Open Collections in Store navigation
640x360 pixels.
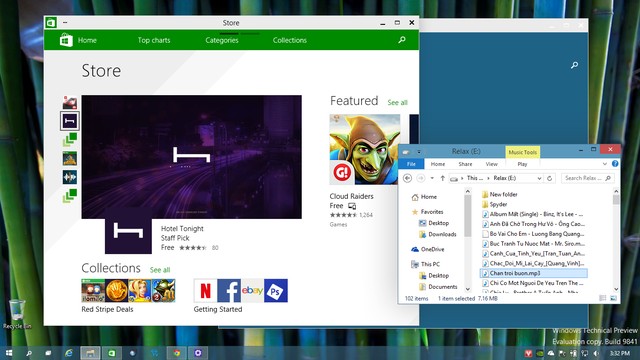click(290, 40)
